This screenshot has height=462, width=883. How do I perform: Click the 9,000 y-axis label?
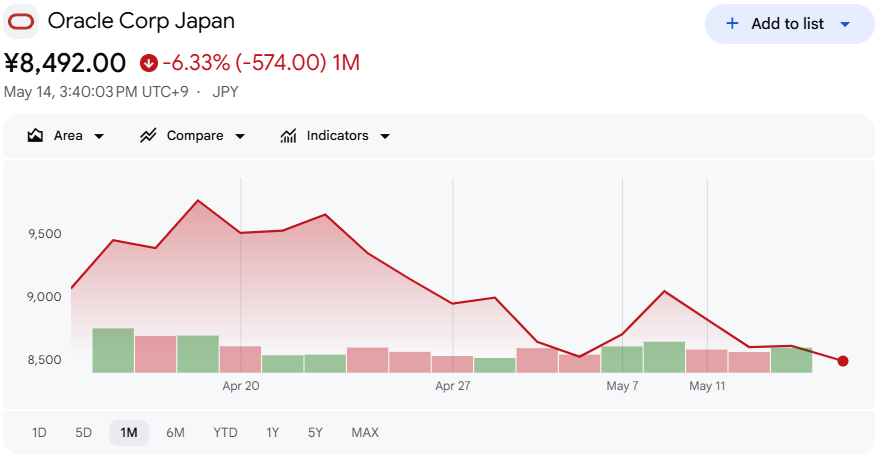(x=44, y=297)
